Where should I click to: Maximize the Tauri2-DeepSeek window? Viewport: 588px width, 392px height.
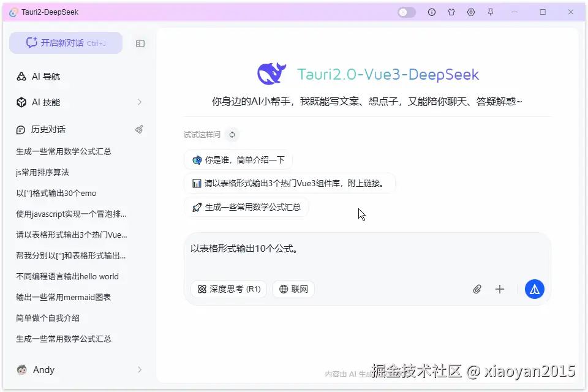pos(543,12)
